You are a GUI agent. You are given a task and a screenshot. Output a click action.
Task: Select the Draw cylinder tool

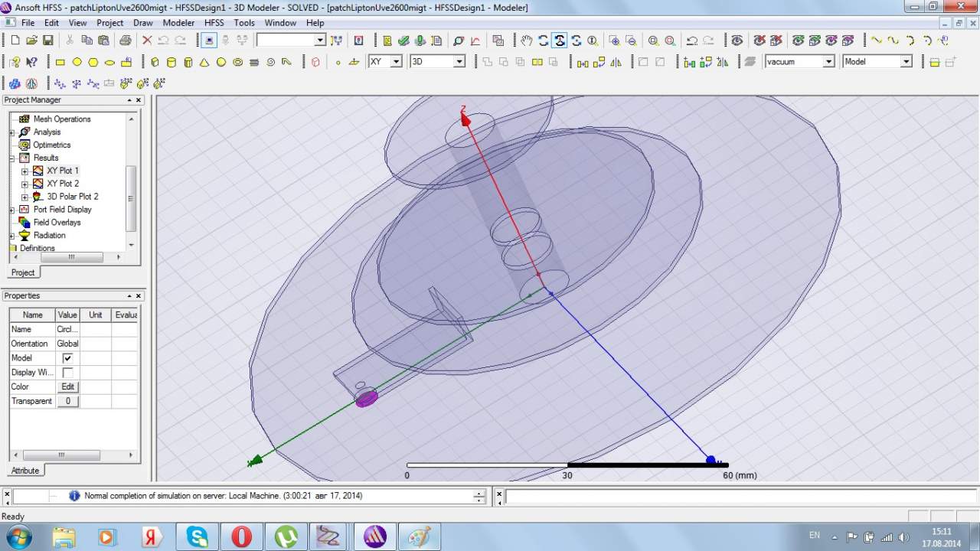tap(171, 62)
